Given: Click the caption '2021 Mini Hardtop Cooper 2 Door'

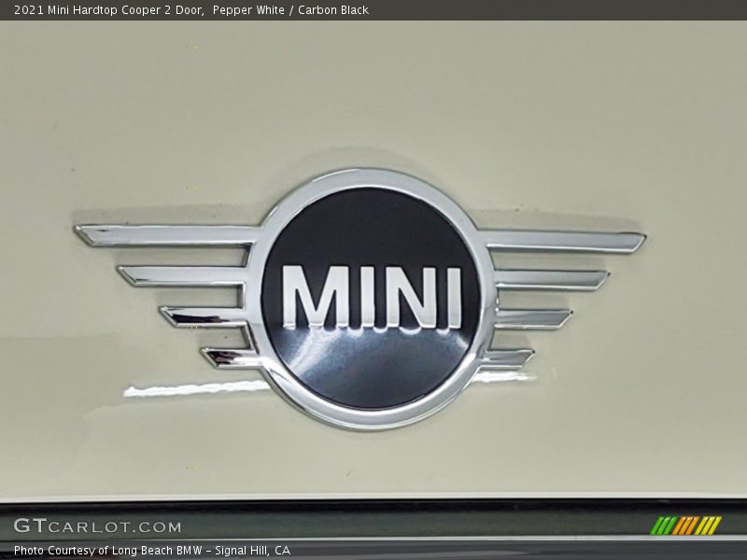Looking at the screenshot, I should [109, 10].
